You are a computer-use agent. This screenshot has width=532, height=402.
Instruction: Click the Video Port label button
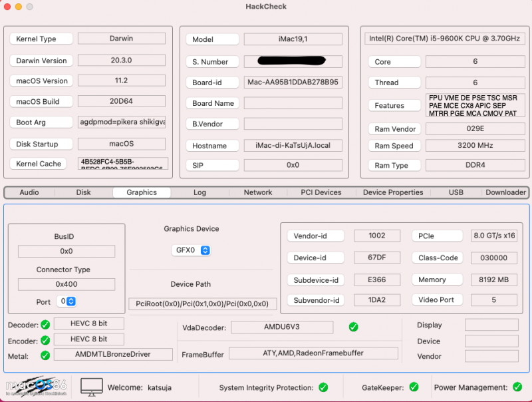pyautogui.click(x=438, y=300)
